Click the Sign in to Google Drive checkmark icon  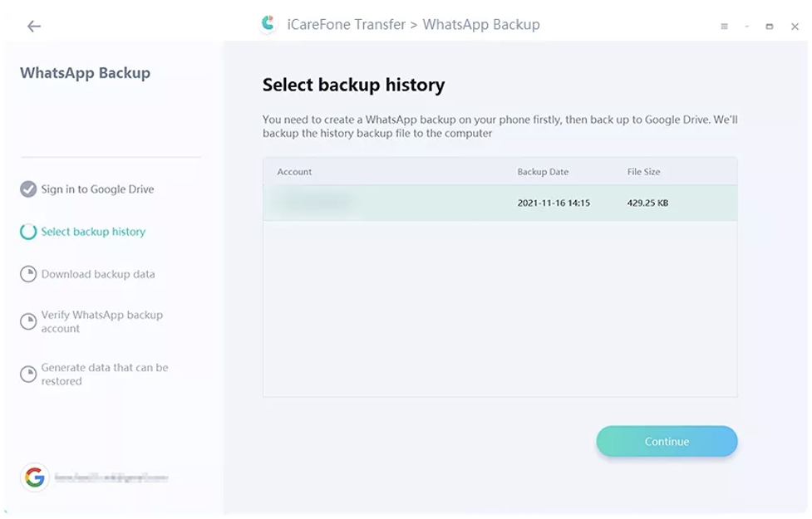coord(28,189)
